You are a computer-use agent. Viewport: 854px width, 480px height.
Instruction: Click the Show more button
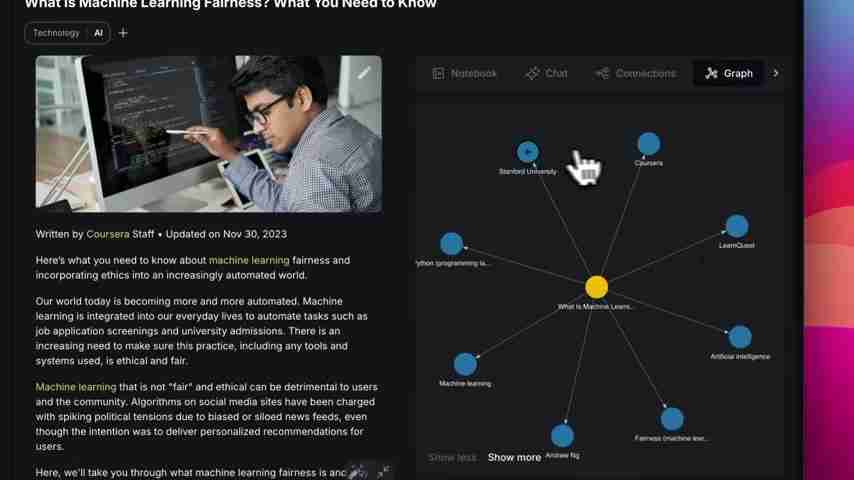(514, 458)
